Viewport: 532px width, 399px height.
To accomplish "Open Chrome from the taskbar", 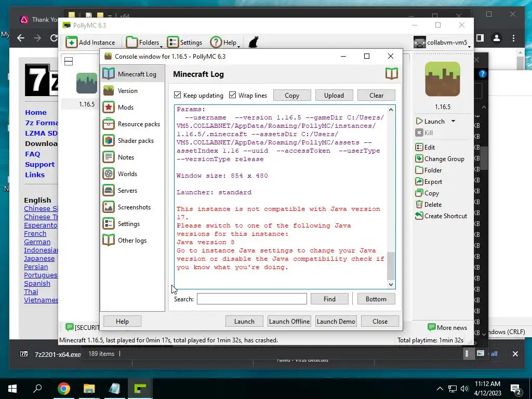I will pos(63,389).
